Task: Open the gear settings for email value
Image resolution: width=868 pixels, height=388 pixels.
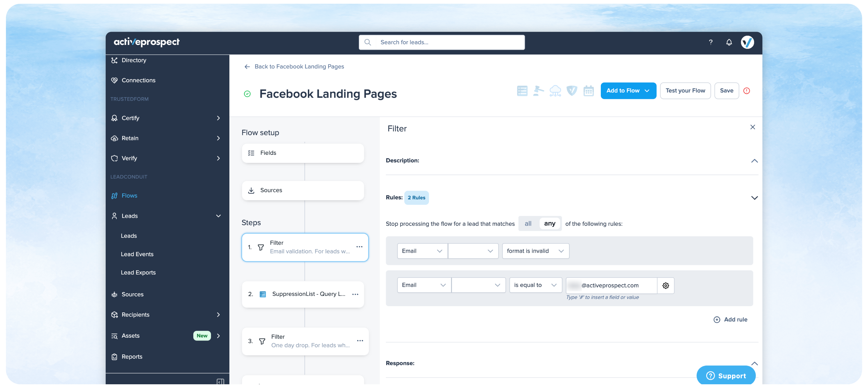Action: pyautogui.click(x=666, y=285)
